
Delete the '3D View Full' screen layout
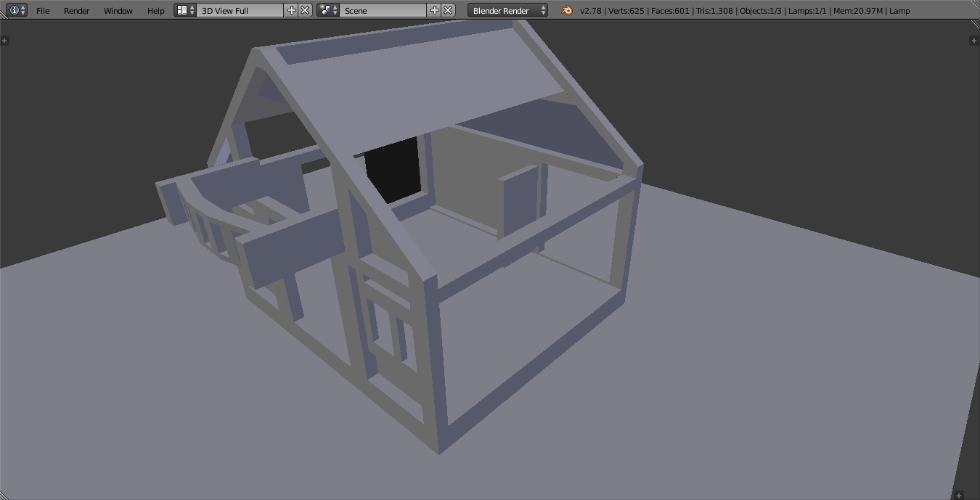(306, 10)
